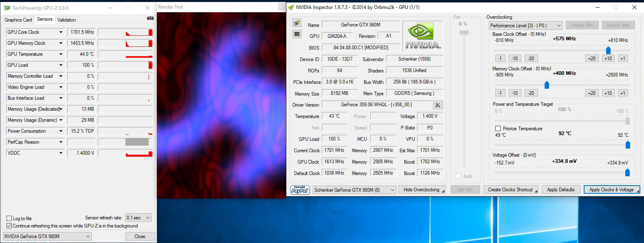Screen dimensions: 644x243
Task: Click Voltage Offset slider handle
Action: click(x=627, y=173)
